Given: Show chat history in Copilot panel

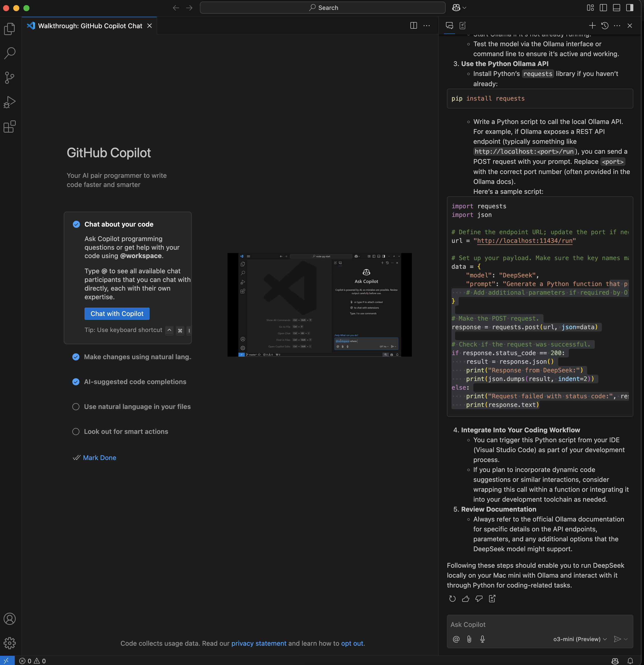Looking at the screenshot, I should coord(605,26).
